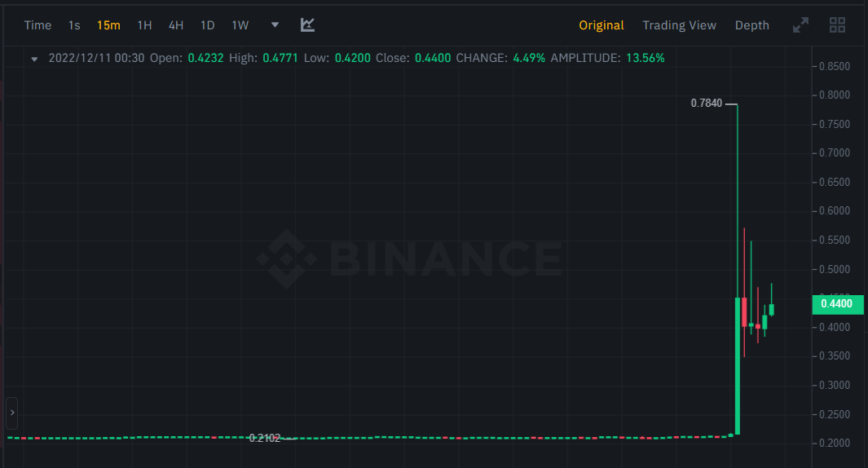This screenshot has width=868, height=468.
Task: Click the 0.3000 price axis label
Action: [x=835, y=385]
